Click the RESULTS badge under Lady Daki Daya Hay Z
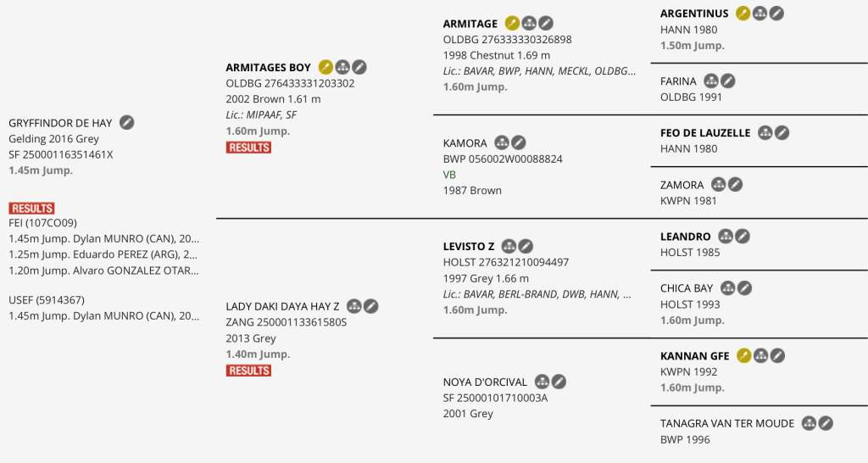This screenshot has height=463, width=868. [248, 371]
